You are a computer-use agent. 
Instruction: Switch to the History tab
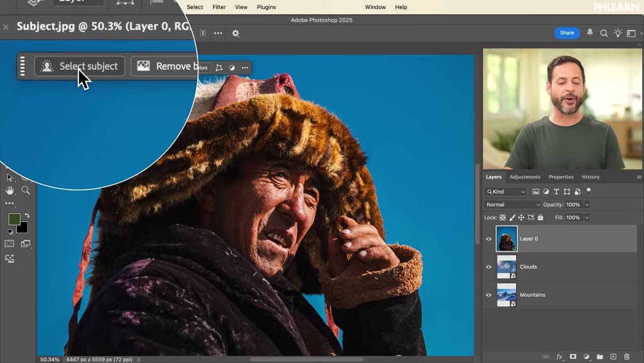590,177
